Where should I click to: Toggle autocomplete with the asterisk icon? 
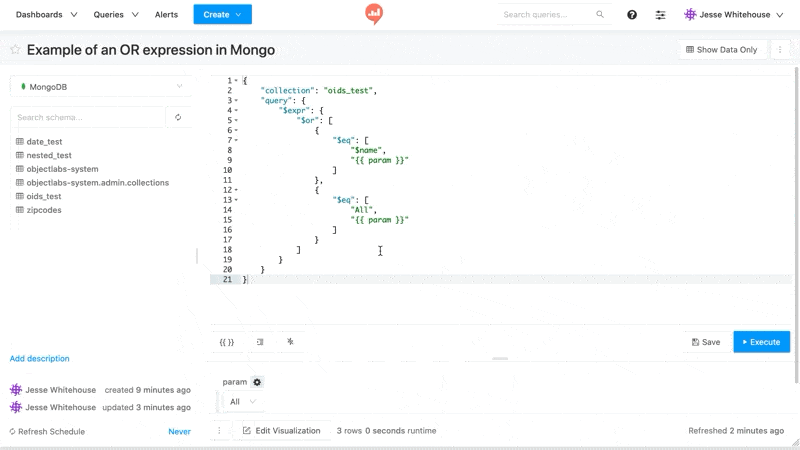point(290,341)
